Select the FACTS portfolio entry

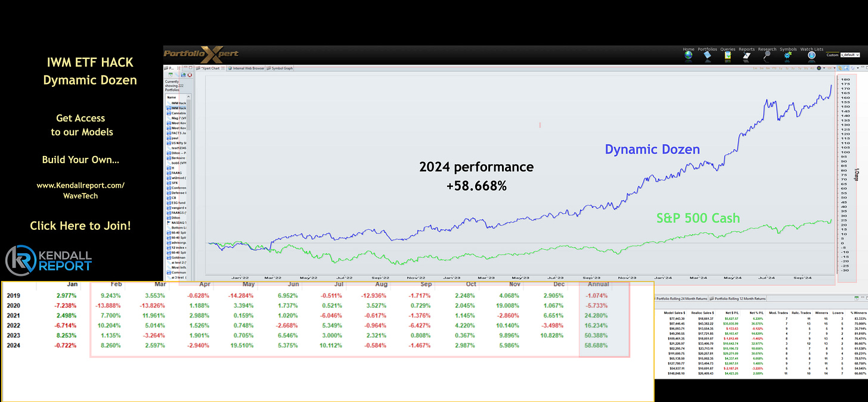177,133
